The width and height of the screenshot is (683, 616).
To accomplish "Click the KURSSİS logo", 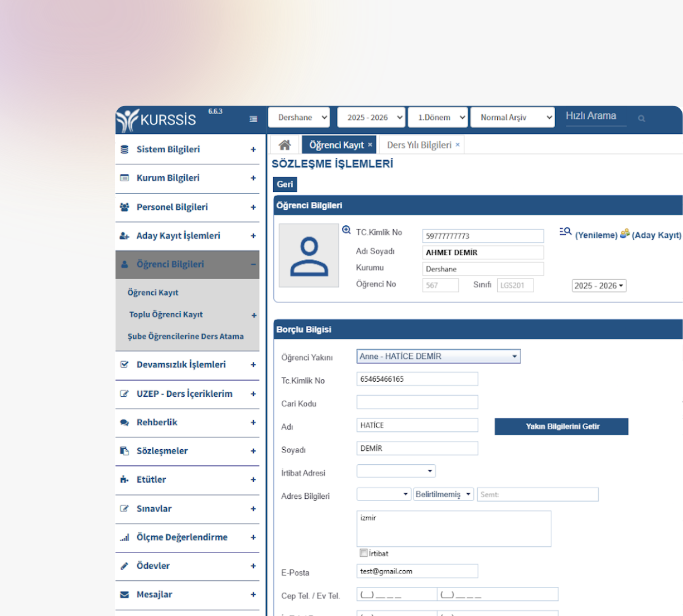I will click(157, 119).
